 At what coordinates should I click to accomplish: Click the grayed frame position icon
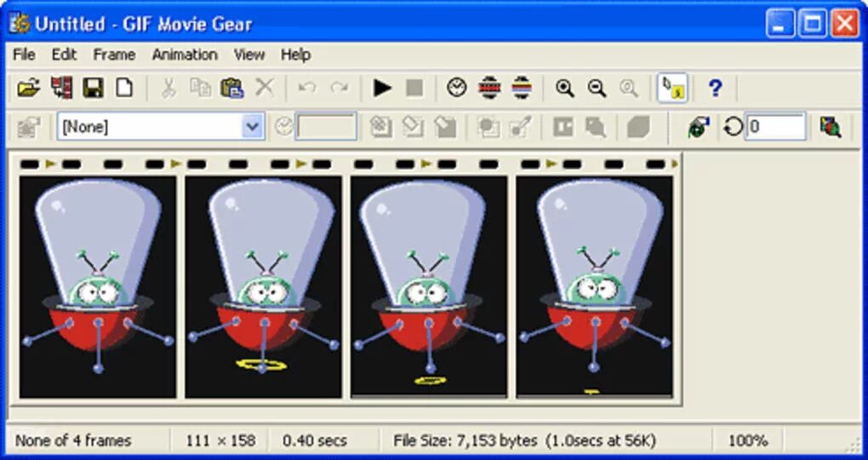563,127
